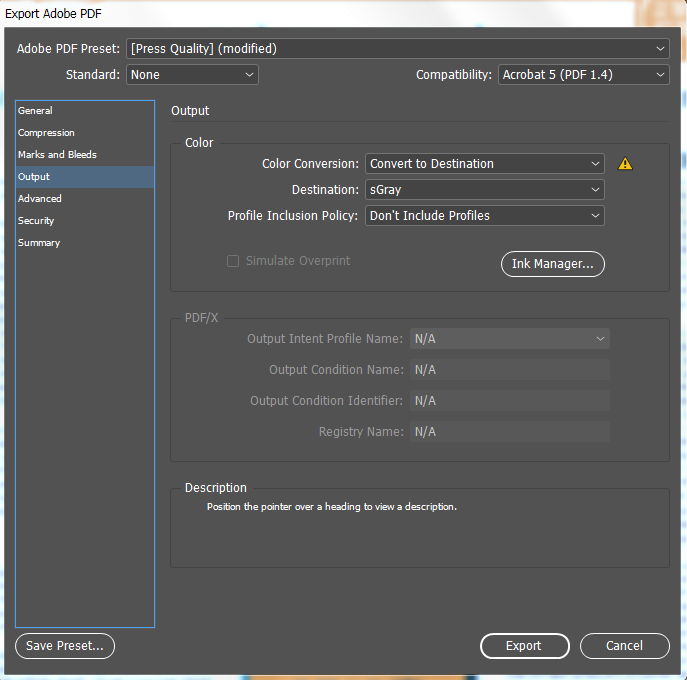Toggle the Simulate Overprint checkbox
Image resolution: width=687 pixels, height=680 pixels.
(x=233, y=261)
